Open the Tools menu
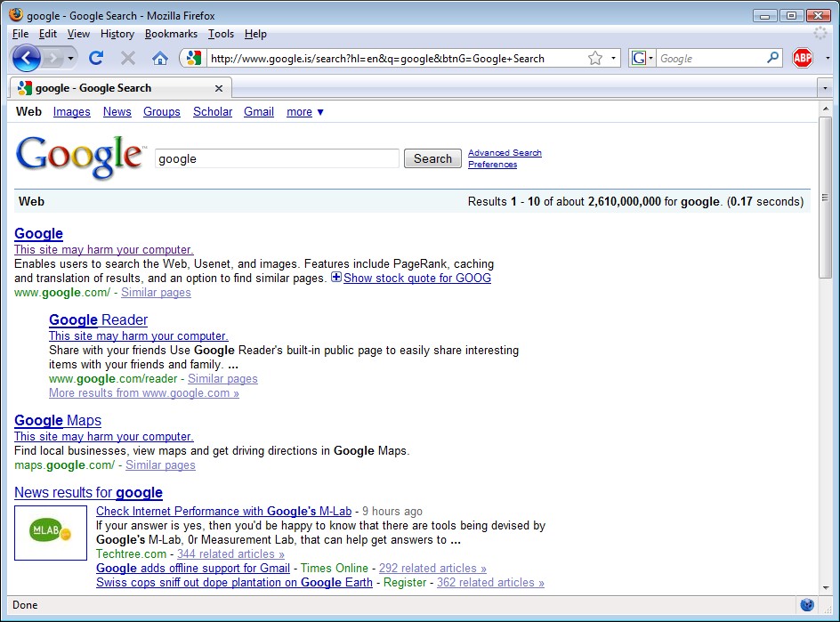840x622 pixels. (x=221, y=34)
